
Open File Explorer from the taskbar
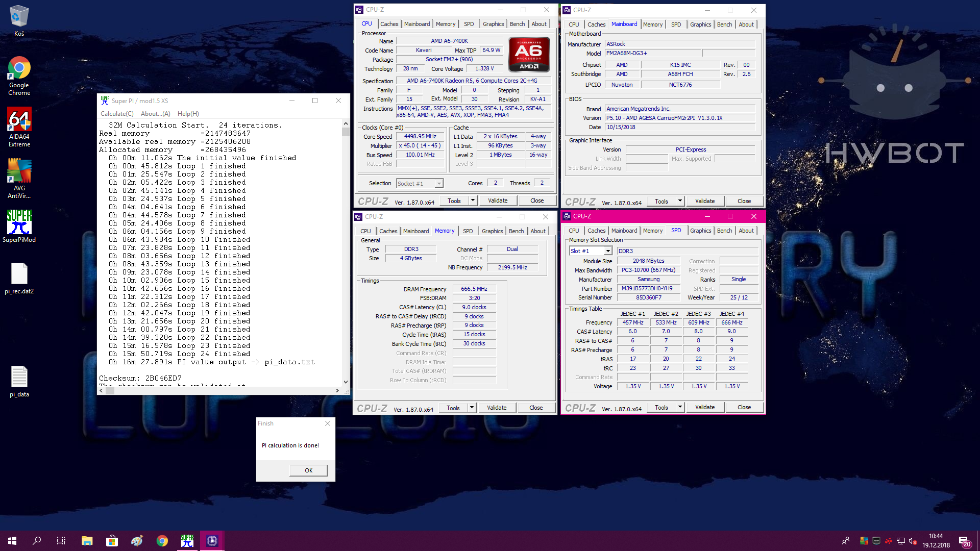click(87, 541)
